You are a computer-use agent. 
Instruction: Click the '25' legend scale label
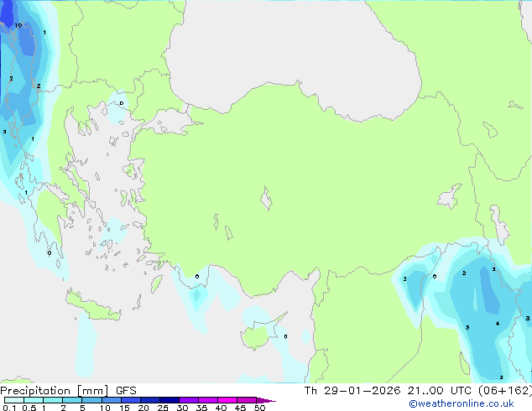(x=163, y=408)
